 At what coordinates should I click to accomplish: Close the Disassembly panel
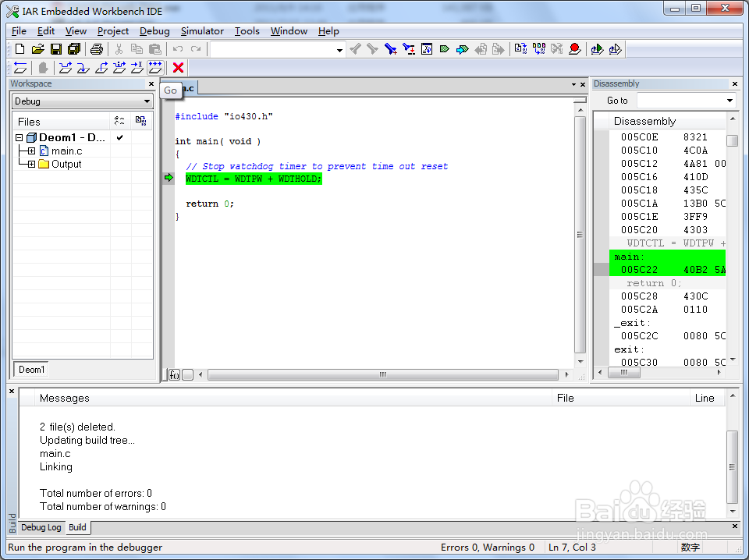[x=735, y=83]
